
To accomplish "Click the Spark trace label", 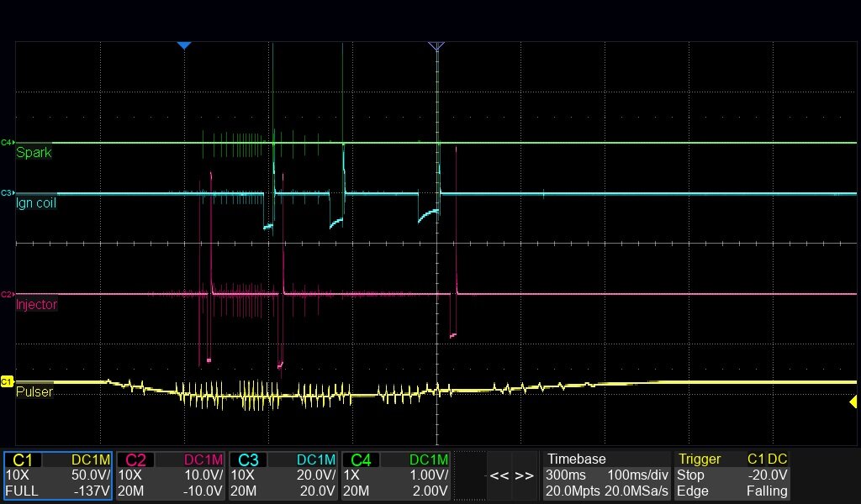I will click(34, 153).
